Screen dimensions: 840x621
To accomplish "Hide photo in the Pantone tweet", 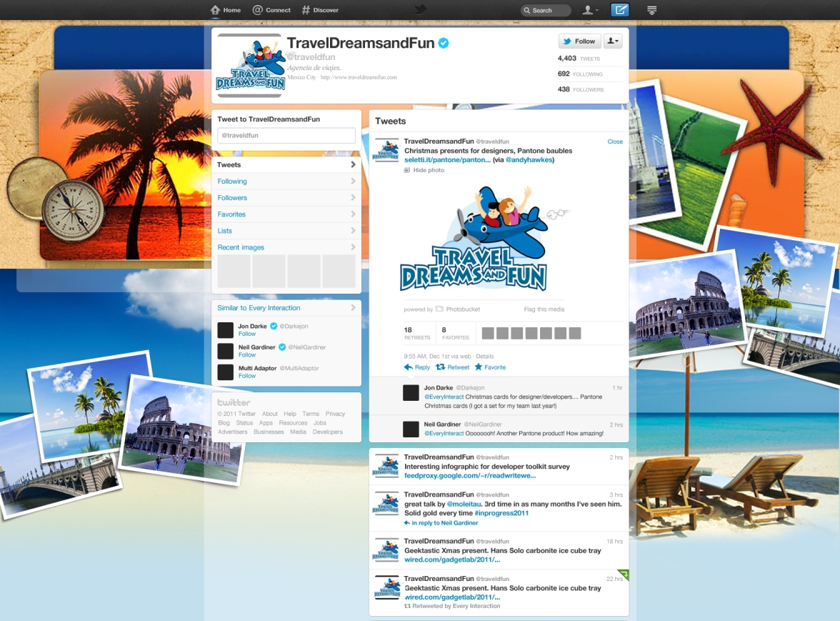I will tap(428, 170).
